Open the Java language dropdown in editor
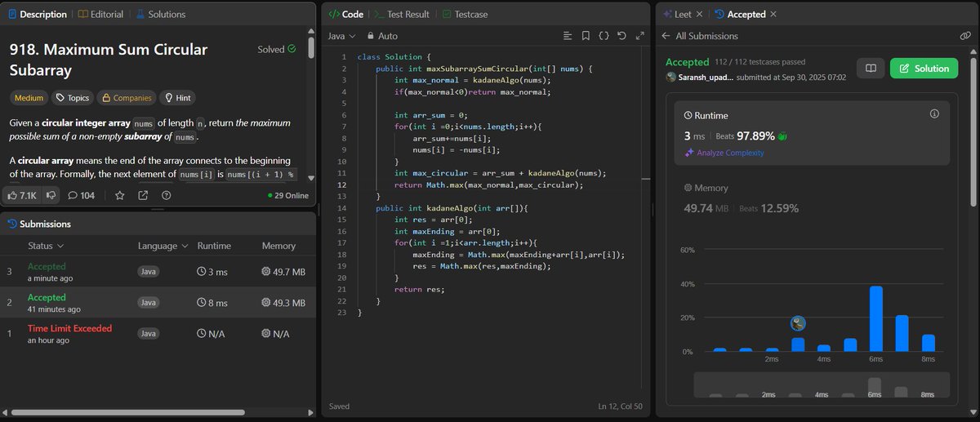 point(341,36)
